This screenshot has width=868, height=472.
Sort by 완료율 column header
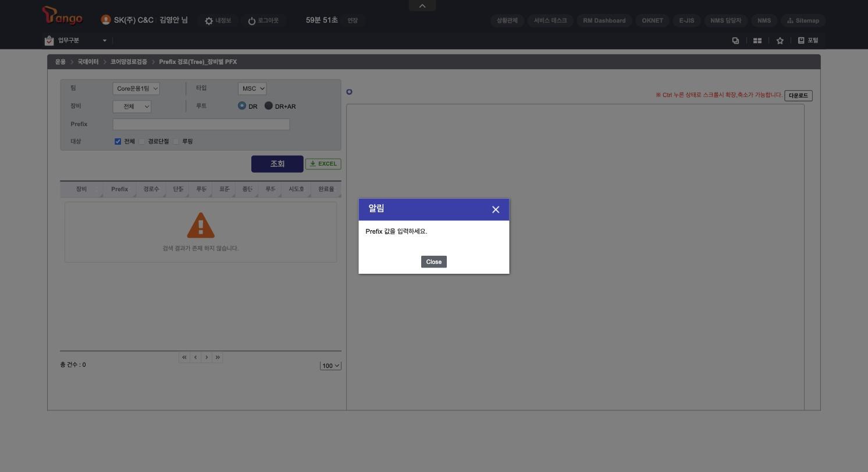tap(326, 189)
